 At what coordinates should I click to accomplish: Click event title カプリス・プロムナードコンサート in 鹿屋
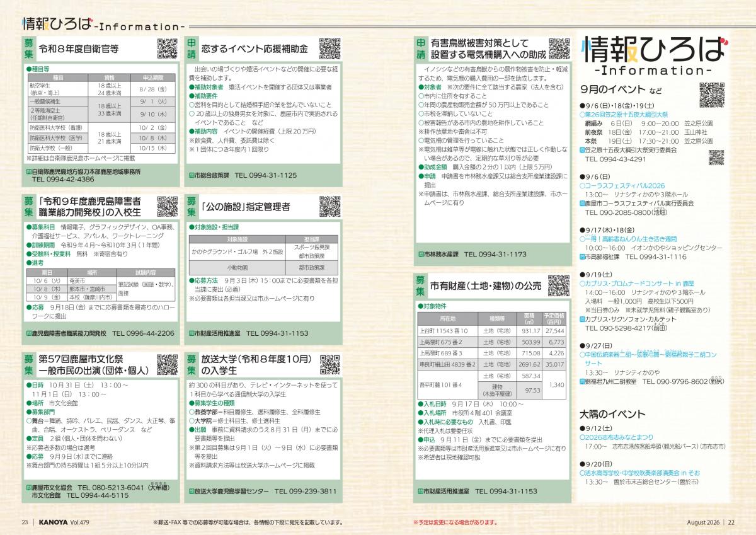639,285
